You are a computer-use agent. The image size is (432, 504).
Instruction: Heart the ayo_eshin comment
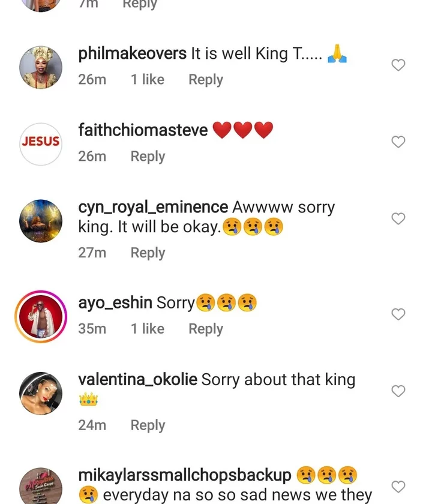pyautogui.click(x=398, y=314)
